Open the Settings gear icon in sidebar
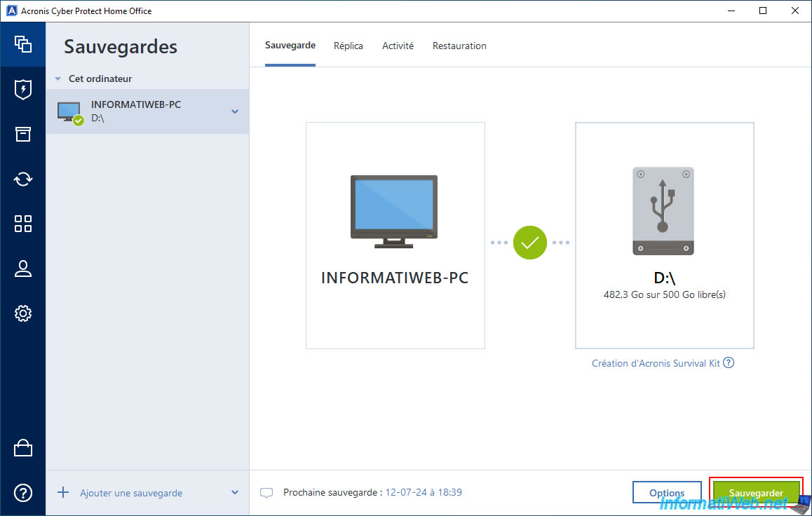 [22, 313]
